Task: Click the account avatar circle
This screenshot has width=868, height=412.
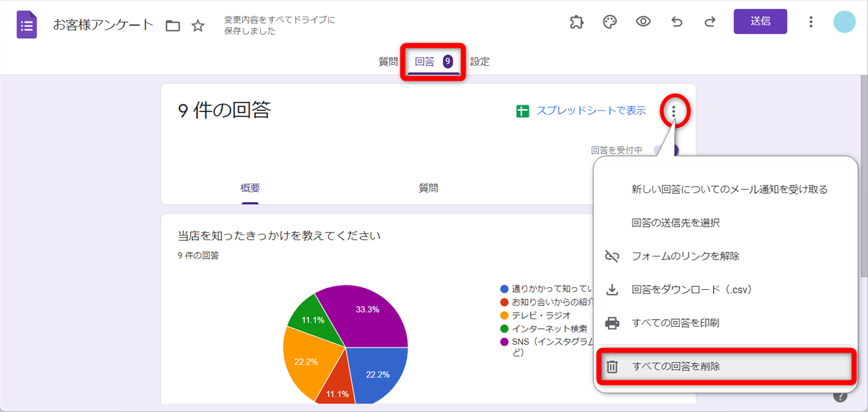Action: pyautogui.click(x=845, y=22)
